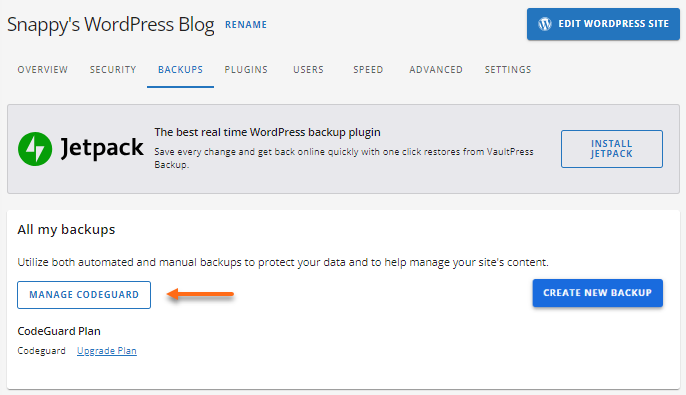Switch to the Security tab
The width and height of the screenshot is (686, 395).
[113, 70]
